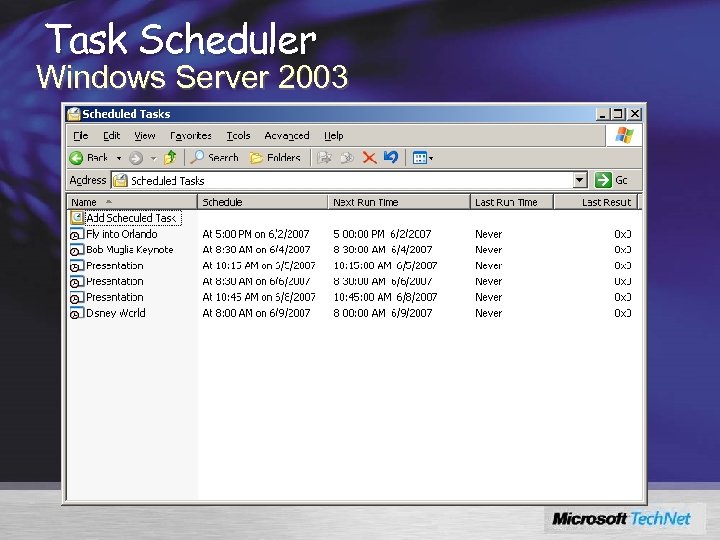Click the Windows flag logo icon
Viewport: 720px width, 540px height.
(624, 135)
